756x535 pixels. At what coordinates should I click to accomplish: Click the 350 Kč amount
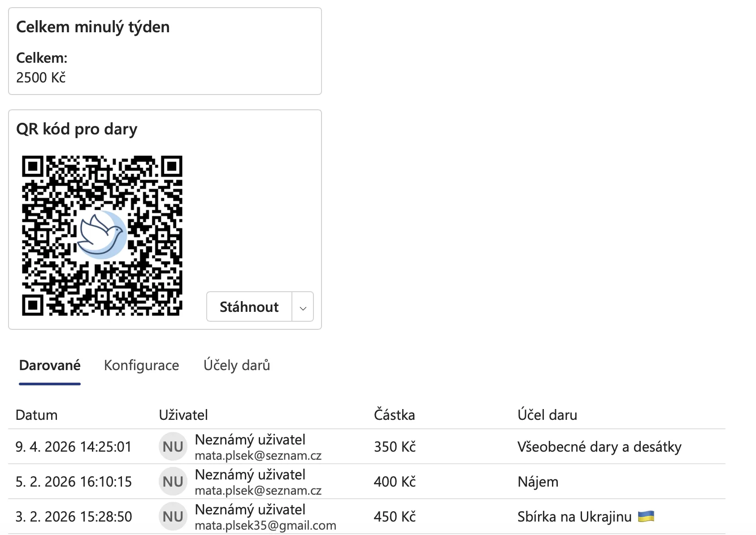click(395, 447)
